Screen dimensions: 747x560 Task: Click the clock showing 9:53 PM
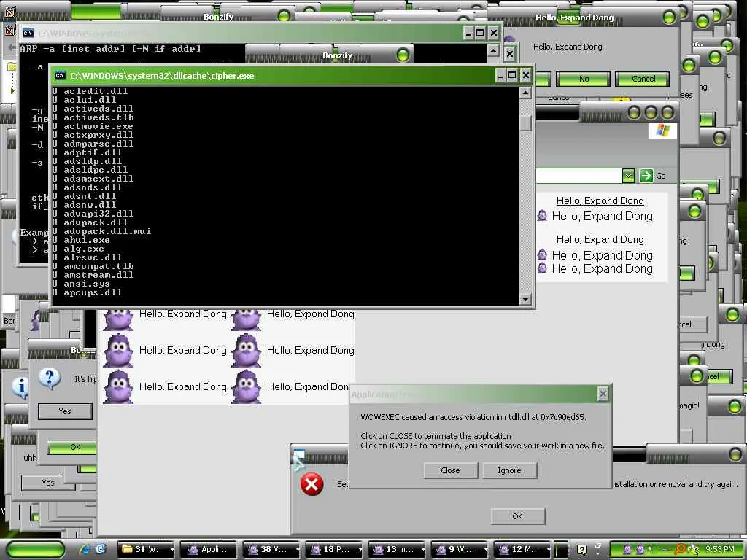[x=720, y=549]
